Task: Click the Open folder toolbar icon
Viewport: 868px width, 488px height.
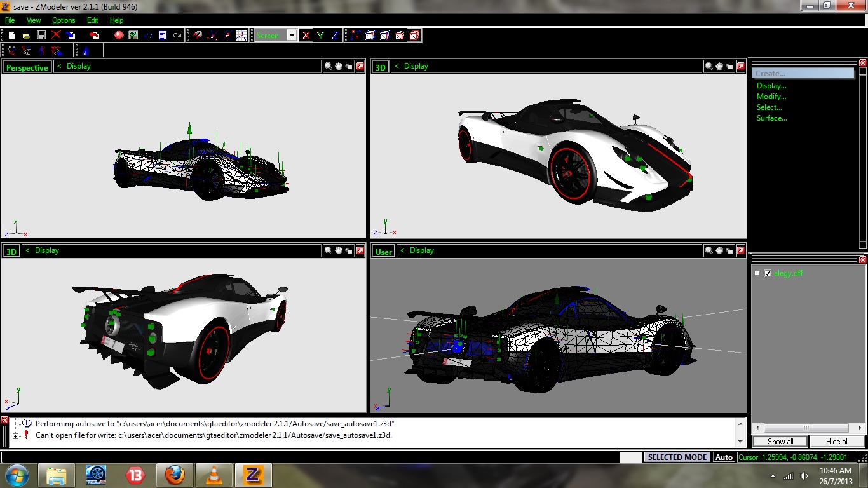Action: pos(26,36)
